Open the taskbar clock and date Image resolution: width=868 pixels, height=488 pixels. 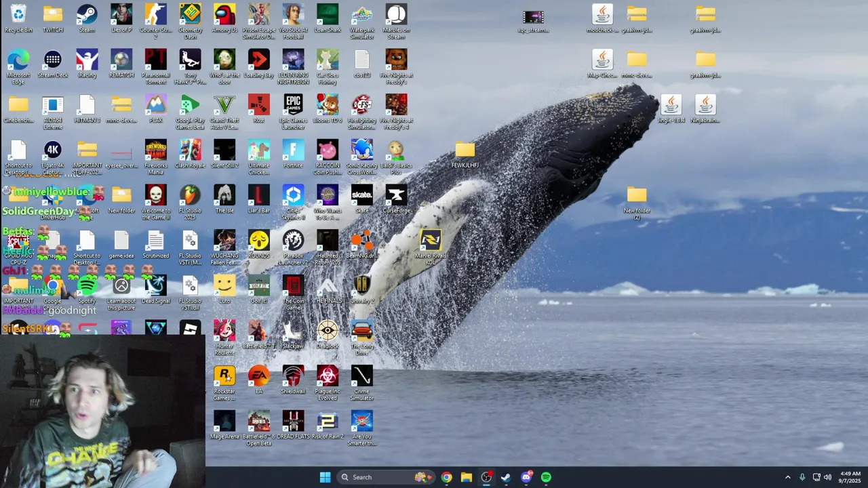[850, 477]
